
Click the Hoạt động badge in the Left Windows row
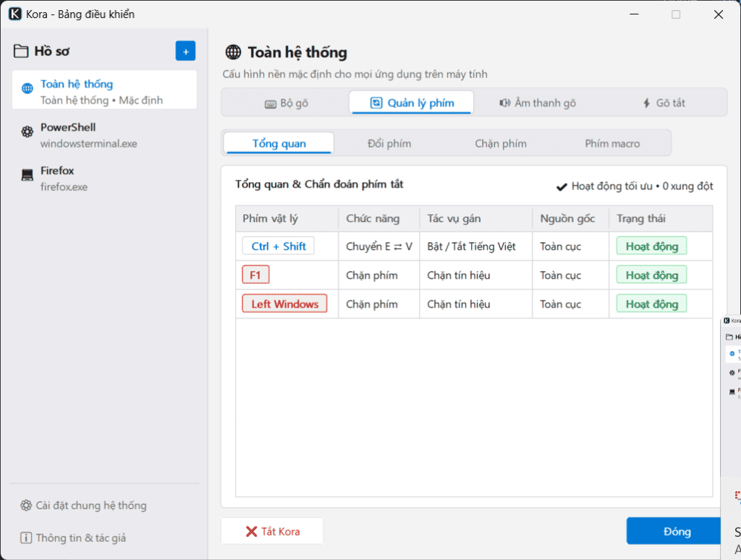point(652,304)
